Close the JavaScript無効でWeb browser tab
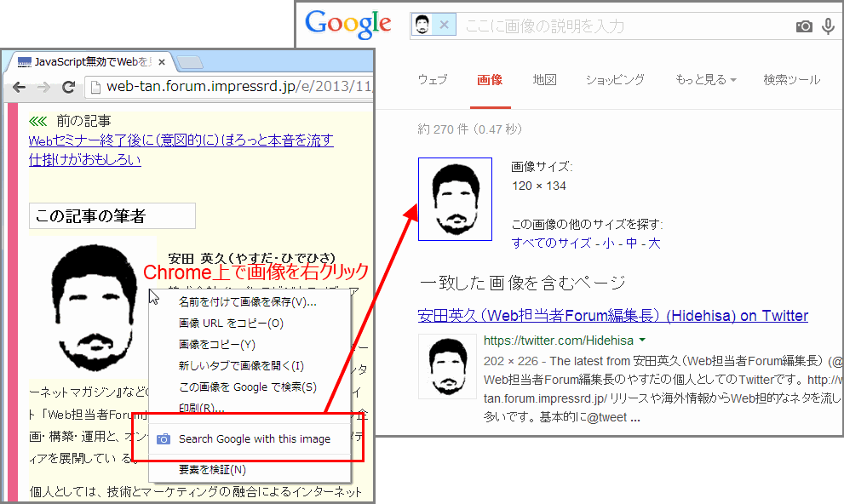Viewport: 844px width, 504px height. [x=162, y=61]
